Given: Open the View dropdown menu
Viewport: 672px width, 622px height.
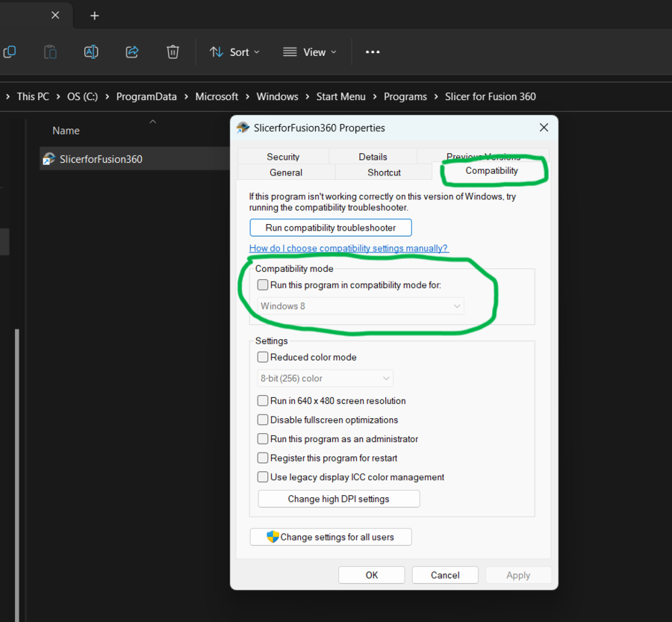Looking at the screenshot, I should tap(309, 52).
